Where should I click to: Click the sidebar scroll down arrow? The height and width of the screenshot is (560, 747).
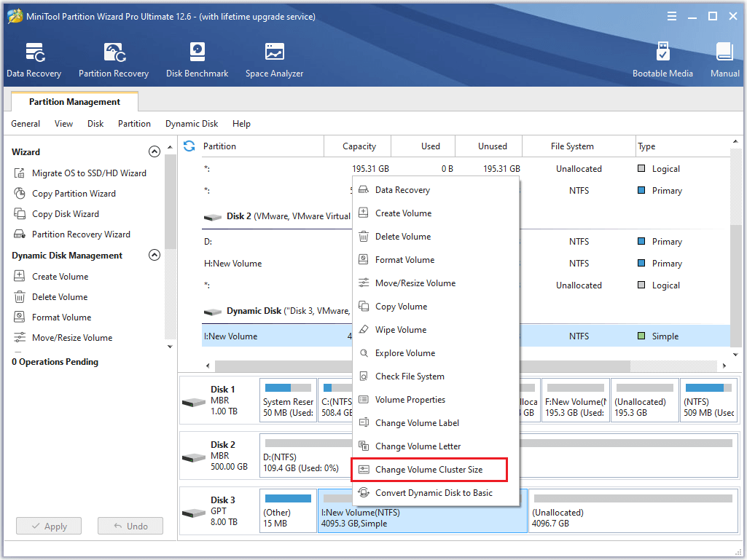pos(170,347)
